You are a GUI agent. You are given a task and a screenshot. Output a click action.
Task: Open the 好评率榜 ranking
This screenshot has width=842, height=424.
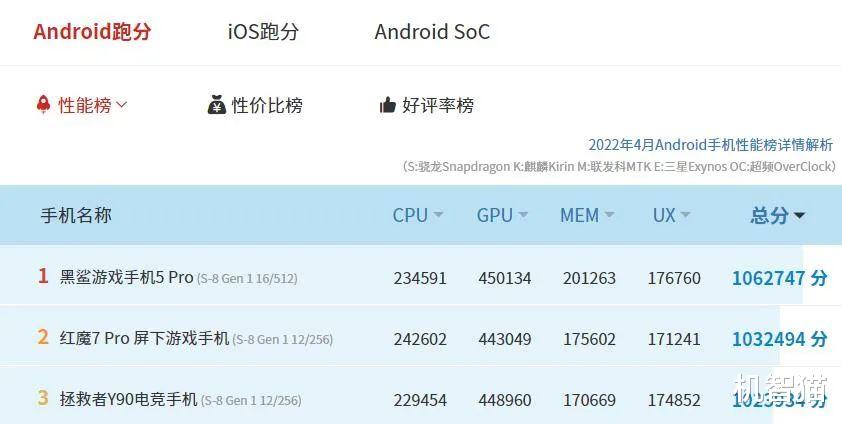point(438,105)
